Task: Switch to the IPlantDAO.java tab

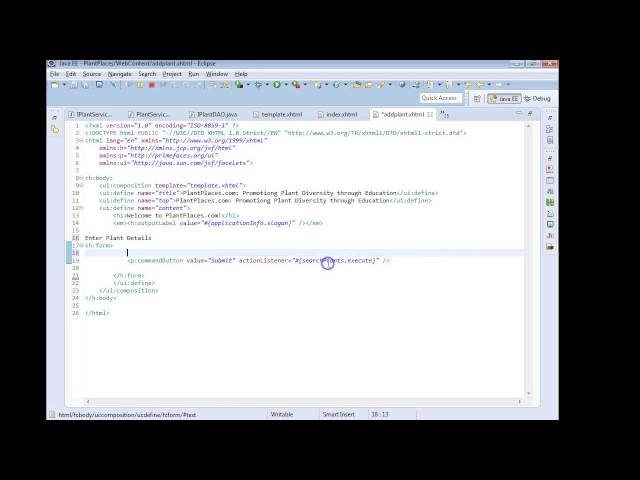Action: [213, 115]
